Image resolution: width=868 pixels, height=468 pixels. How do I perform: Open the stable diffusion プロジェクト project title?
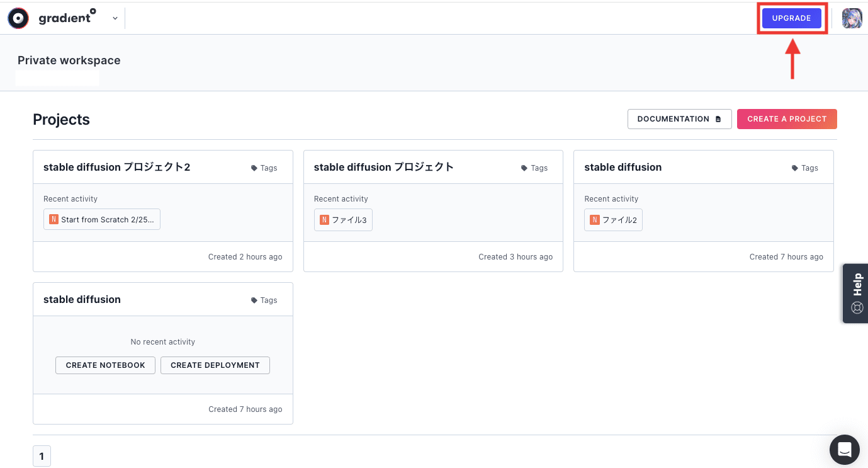point(383,167)
